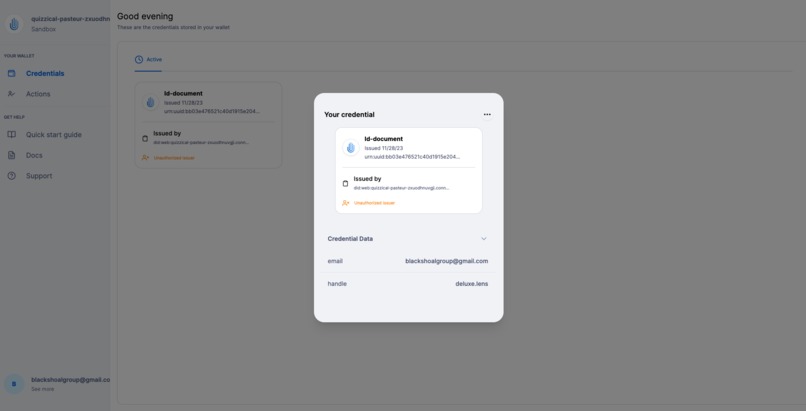This screenshot has width=806, height=411.
Task: Open Credentials in the sidebar
Action: (x=45, y=73)
